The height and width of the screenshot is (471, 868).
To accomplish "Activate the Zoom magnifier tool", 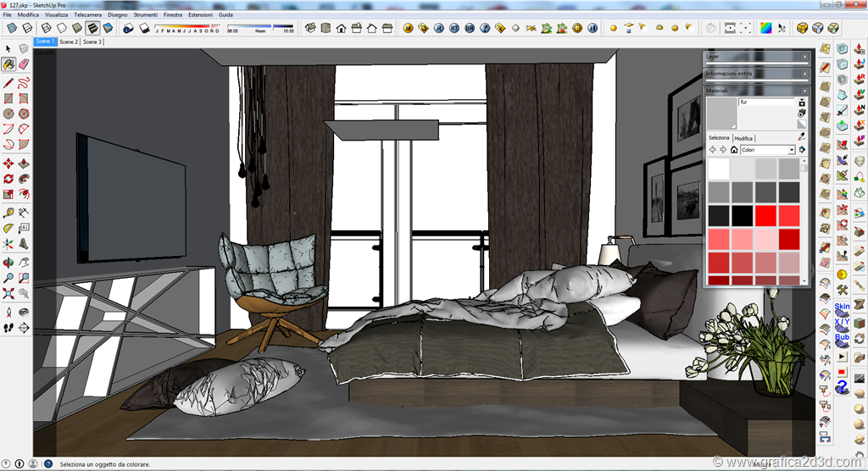I will click(x=8, y=277).
